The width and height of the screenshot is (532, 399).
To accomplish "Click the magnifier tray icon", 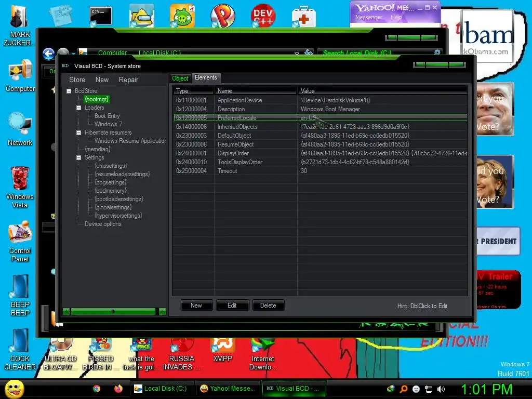I will pos(404,389).
